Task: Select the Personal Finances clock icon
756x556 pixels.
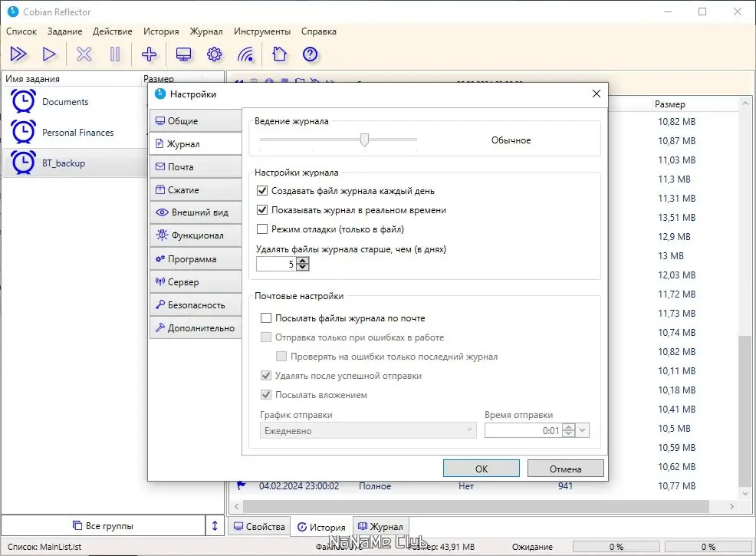Action: click(x=23, y=132)
